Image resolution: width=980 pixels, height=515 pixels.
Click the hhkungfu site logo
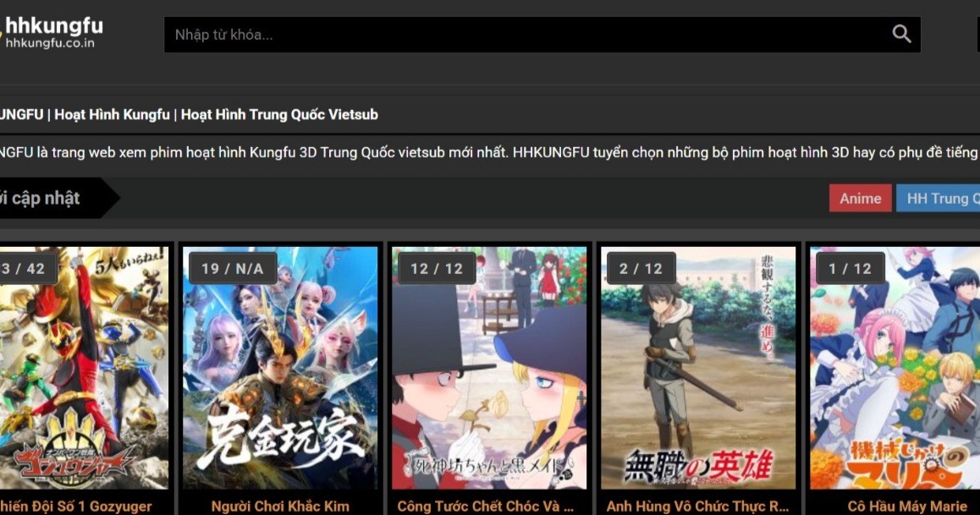point(52,32)
